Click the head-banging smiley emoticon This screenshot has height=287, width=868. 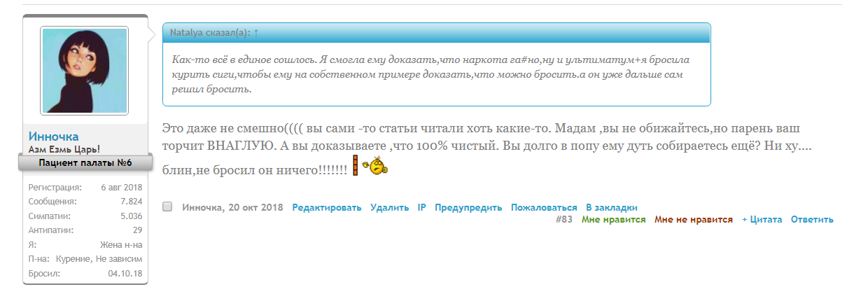pos(370,167)
